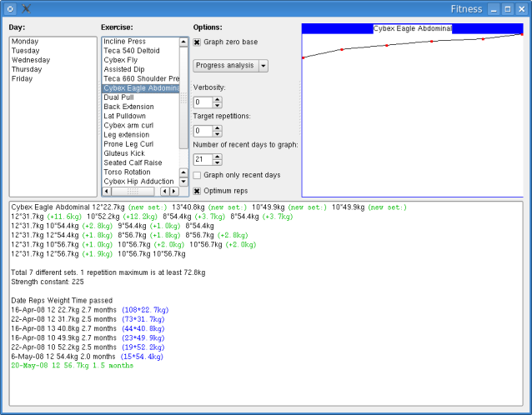Screen dimensions: 532x415
Task: Toggle Optimum reps checkbox
Action: 197,190
